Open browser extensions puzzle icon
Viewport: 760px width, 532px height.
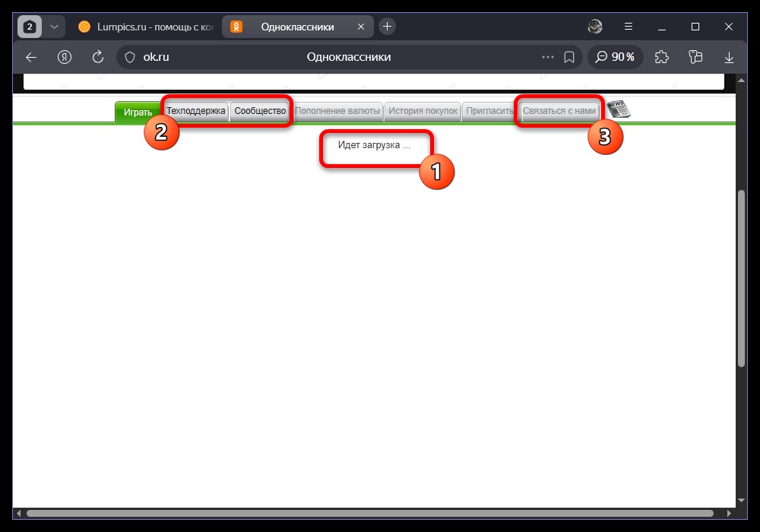pos(662,57)
